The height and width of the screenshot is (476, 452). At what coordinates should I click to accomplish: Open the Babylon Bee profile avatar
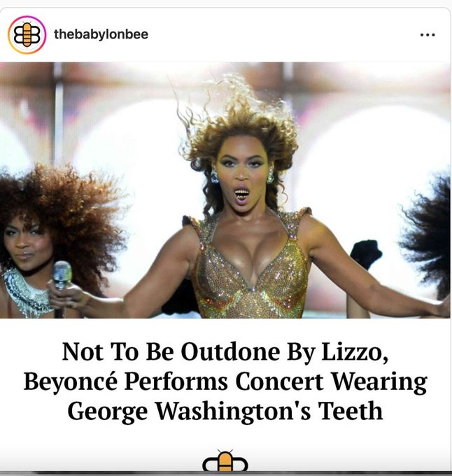point(27,35)
